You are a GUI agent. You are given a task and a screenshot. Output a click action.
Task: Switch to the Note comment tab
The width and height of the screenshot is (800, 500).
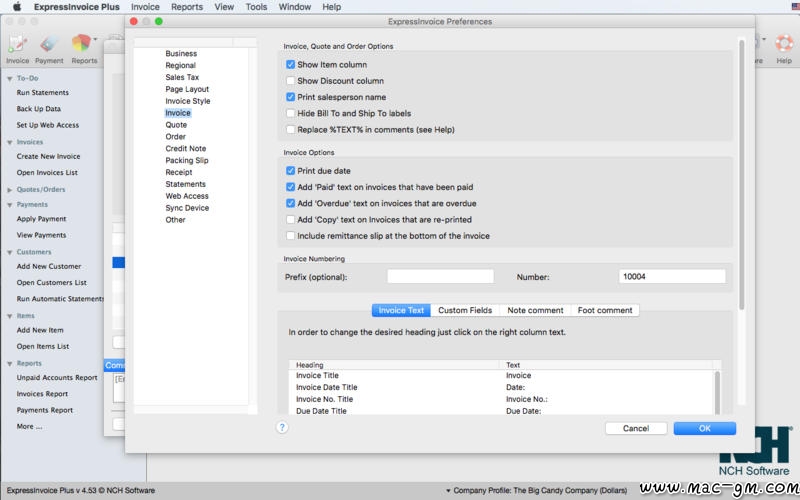[535, 310]
